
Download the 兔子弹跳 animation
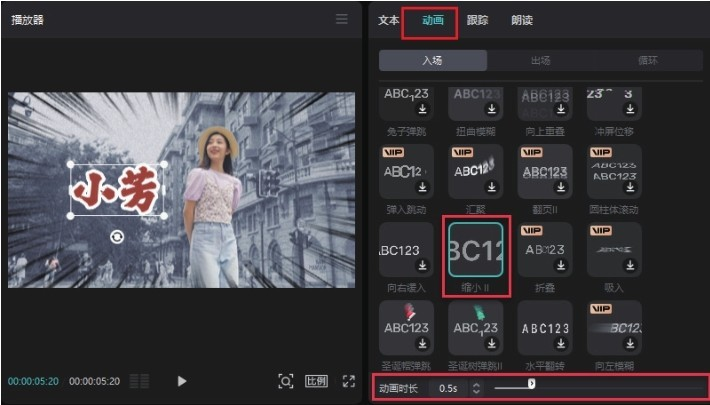[422, 109]
